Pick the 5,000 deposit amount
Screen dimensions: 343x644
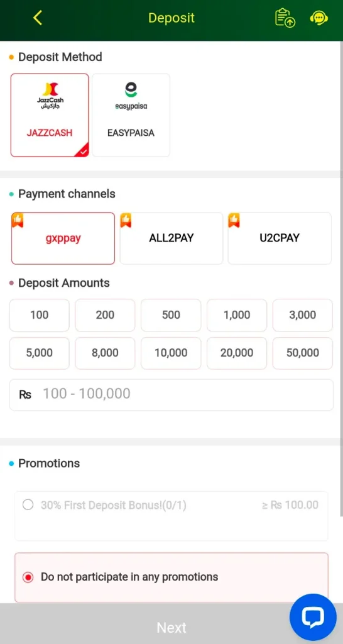(40, 353)
